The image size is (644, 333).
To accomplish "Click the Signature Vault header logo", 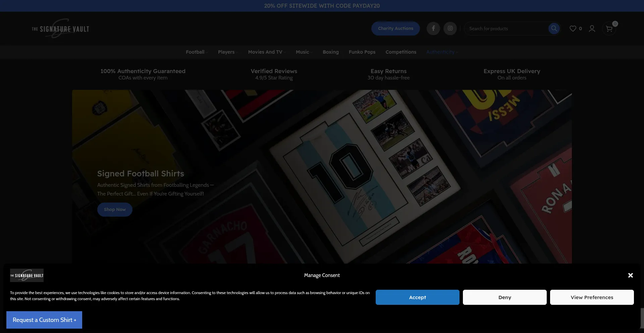I will point(61,29).
